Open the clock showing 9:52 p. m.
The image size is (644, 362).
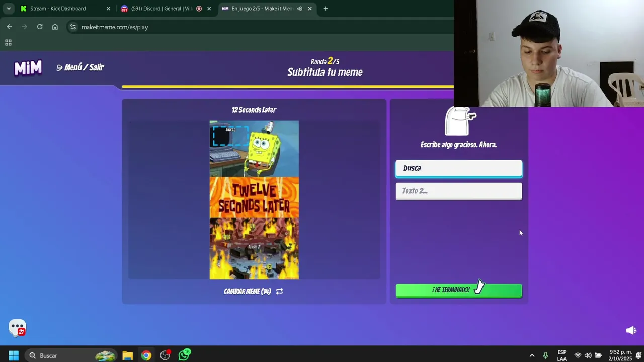coord(620,355)
